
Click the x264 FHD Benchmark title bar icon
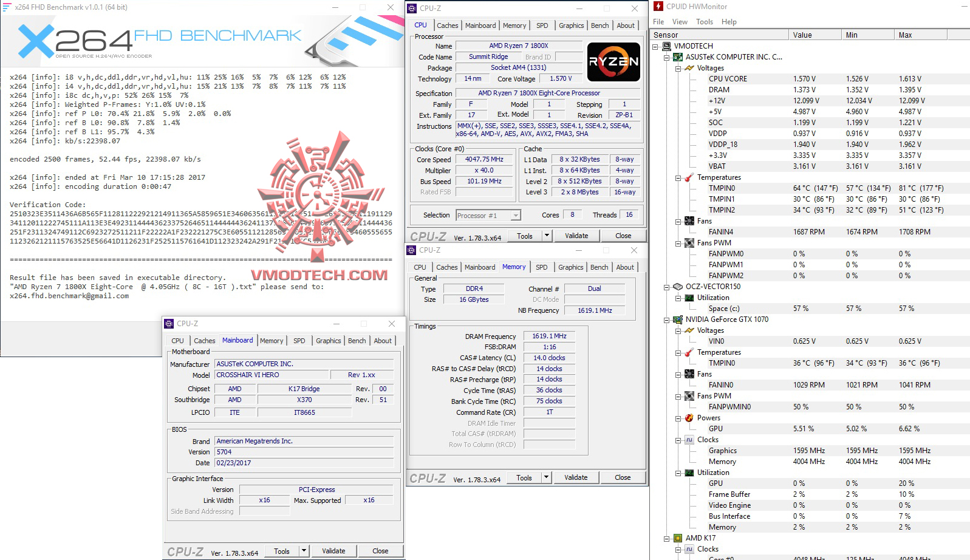7,7
